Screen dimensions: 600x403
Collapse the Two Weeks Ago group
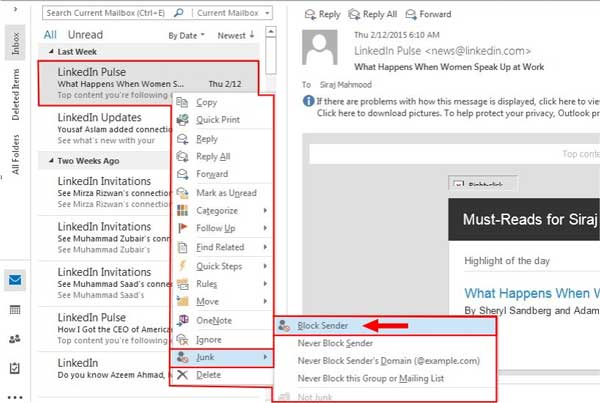51,160
